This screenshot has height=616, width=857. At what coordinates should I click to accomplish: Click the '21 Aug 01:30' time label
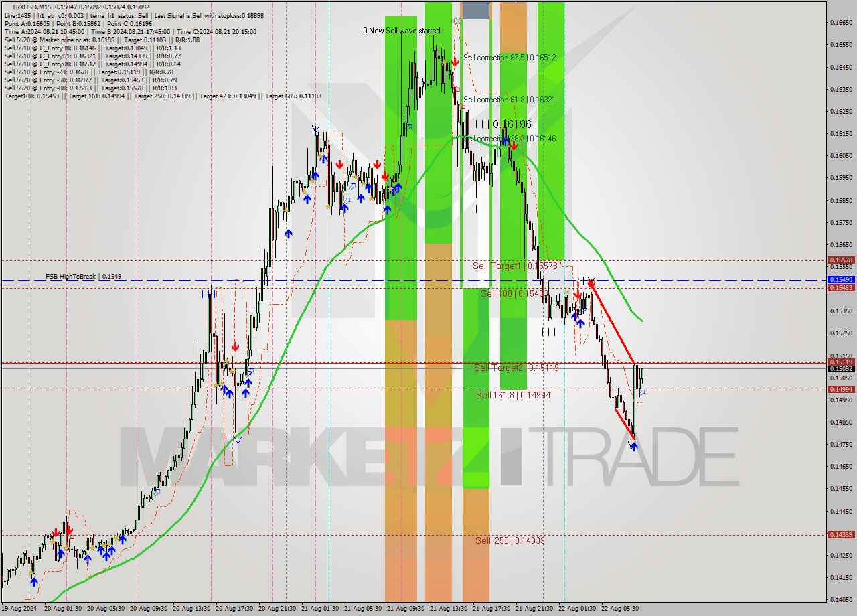pyautogui.click(x=320, y=609)
